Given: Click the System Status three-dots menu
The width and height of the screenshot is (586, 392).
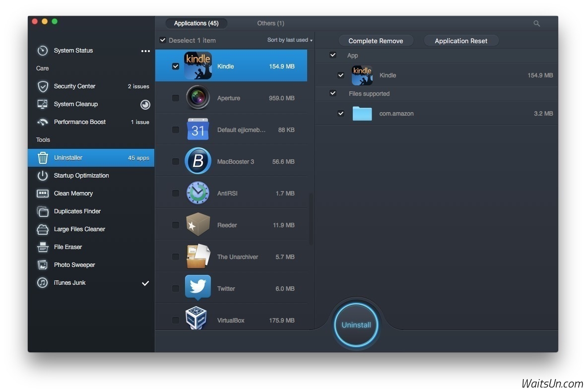Looking at the screenshot, I should pyautogui.click(x=145, y=51).
